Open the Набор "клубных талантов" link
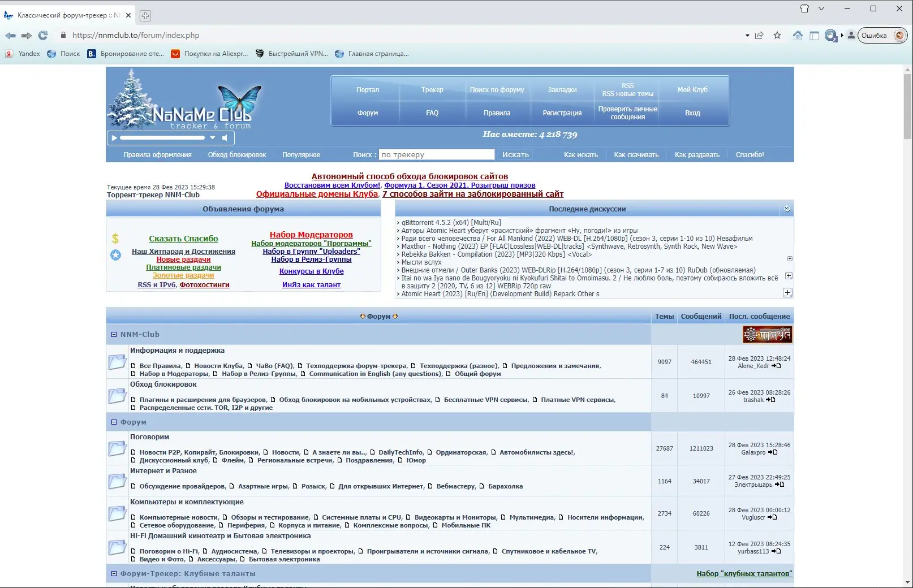The image size is (913, 588). 744,574
